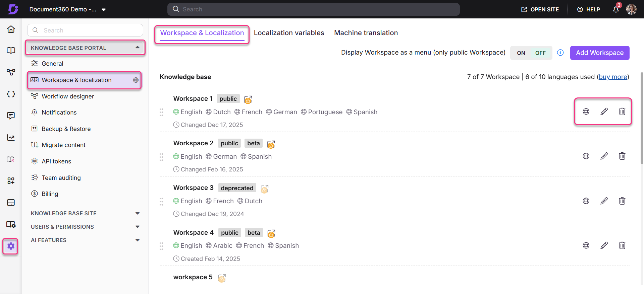Delete Workspace 4 with trash icon

click(622, 245)
